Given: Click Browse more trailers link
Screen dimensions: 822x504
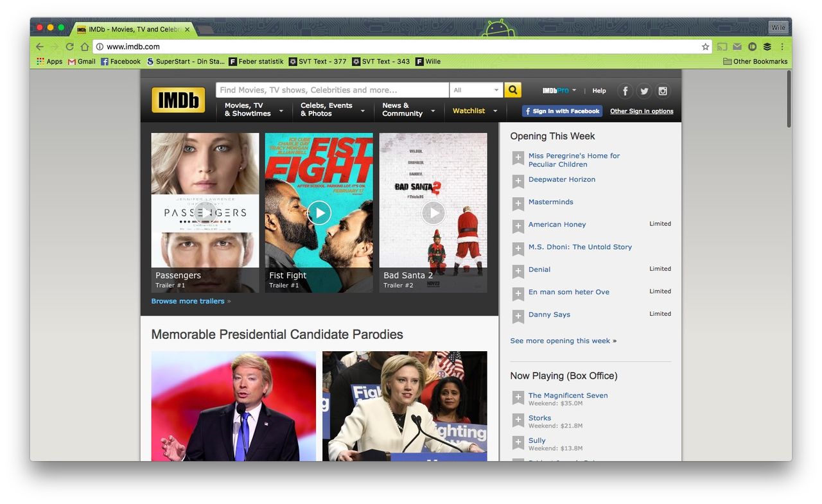Looking at the screenshot, I should point(188,301).
